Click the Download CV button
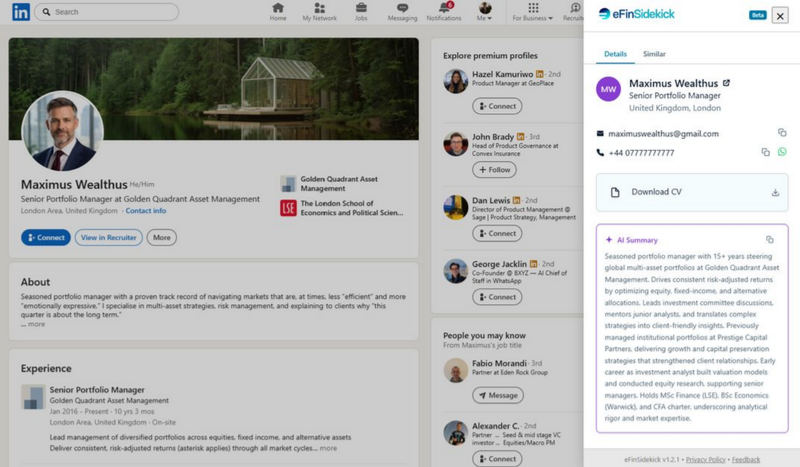 coord(692,192)
